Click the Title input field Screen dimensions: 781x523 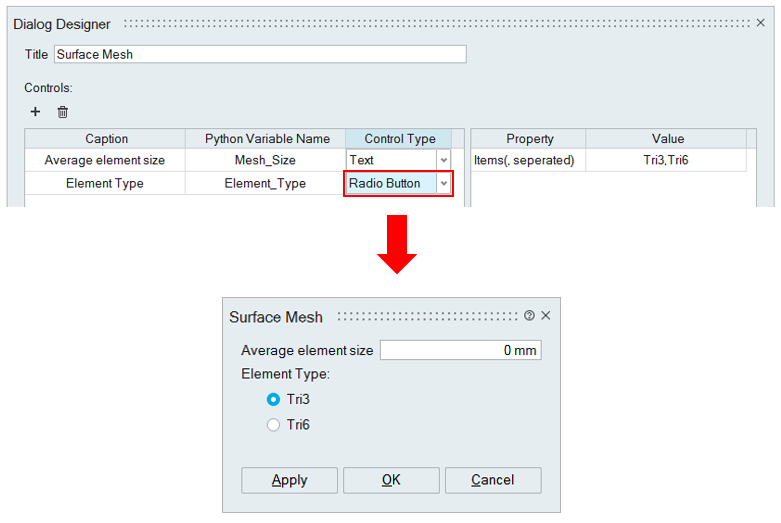coord(260,55)
